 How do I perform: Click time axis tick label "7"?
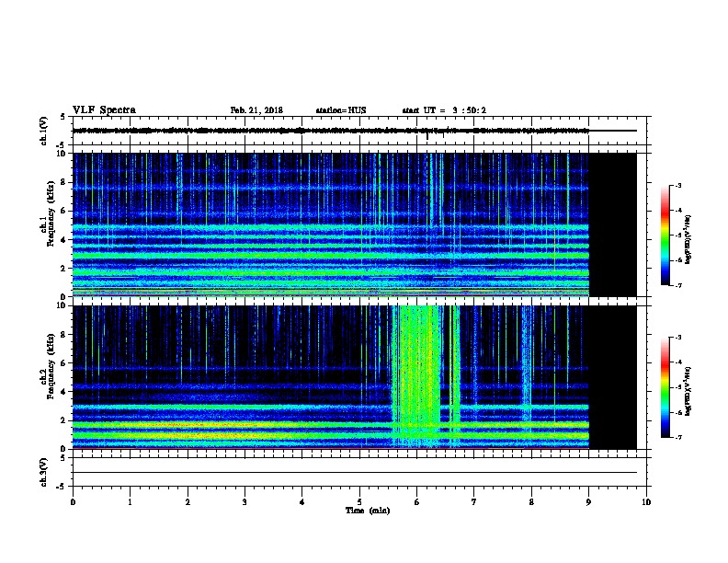474,501
